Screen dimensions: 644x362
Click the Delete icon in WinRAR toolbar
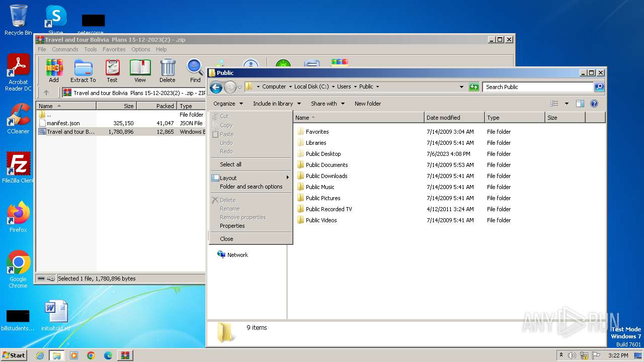(168, 70)
